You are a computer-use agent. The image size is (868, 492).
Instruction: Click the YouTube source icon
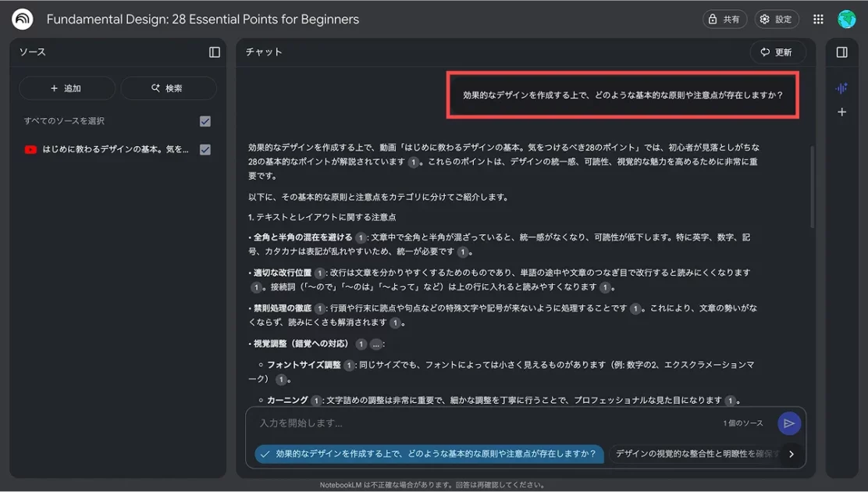[x=30, y=150]
